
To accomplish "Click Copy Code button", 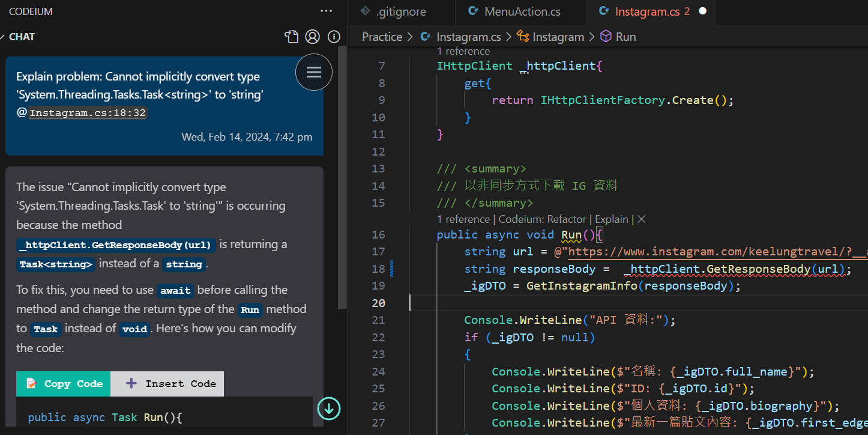I will (x=63, y=384).
